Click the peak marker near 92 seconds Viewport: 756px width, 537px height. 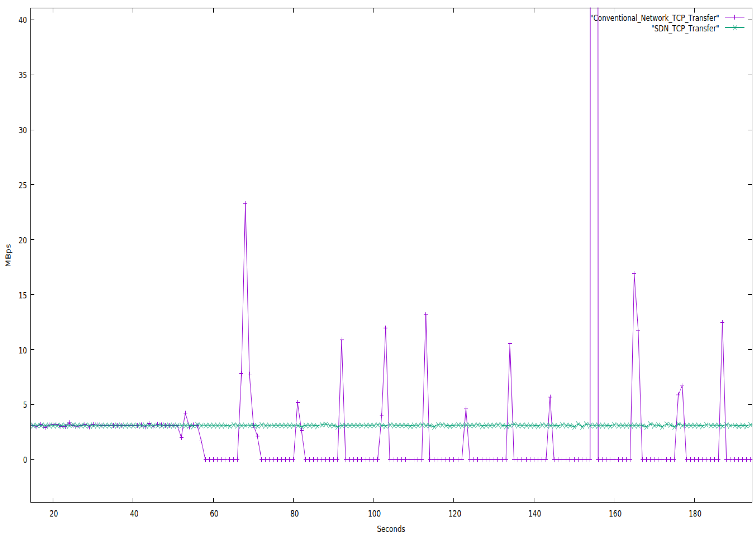coord(342,340)
